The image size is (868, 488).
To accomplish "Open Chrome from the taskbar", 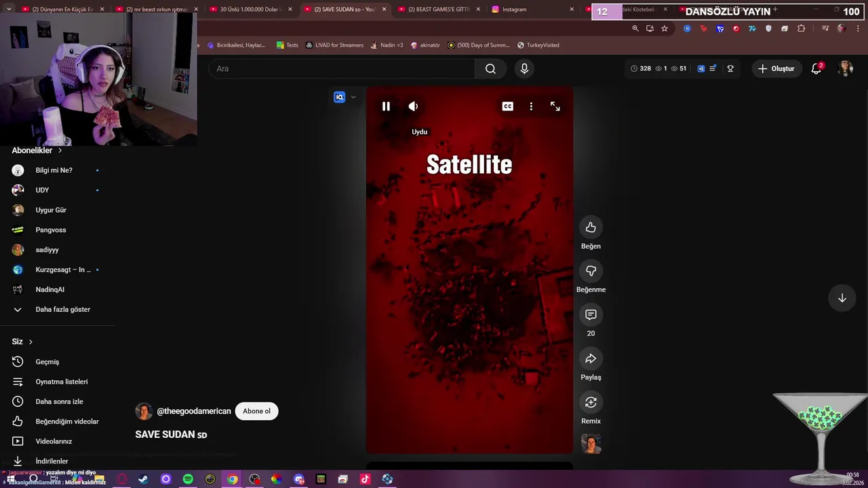I will (x=233, y=479).
